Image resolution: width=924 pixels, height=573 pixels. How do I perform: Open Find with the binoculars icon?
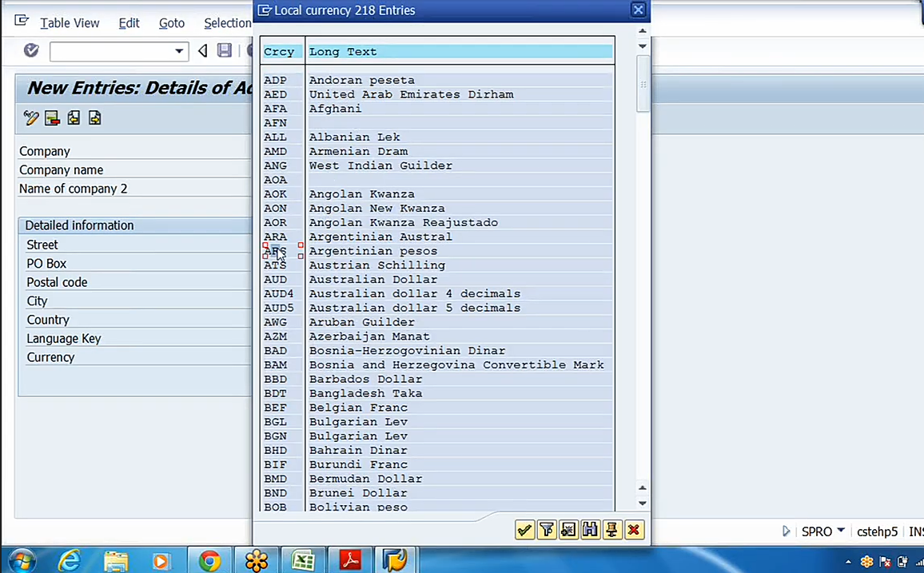(x=590, y=530)
